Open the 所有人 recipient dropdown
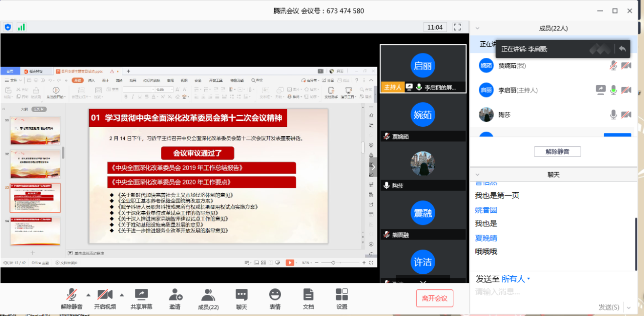Screen dimensions: 644x316 (x=516, y=279)
